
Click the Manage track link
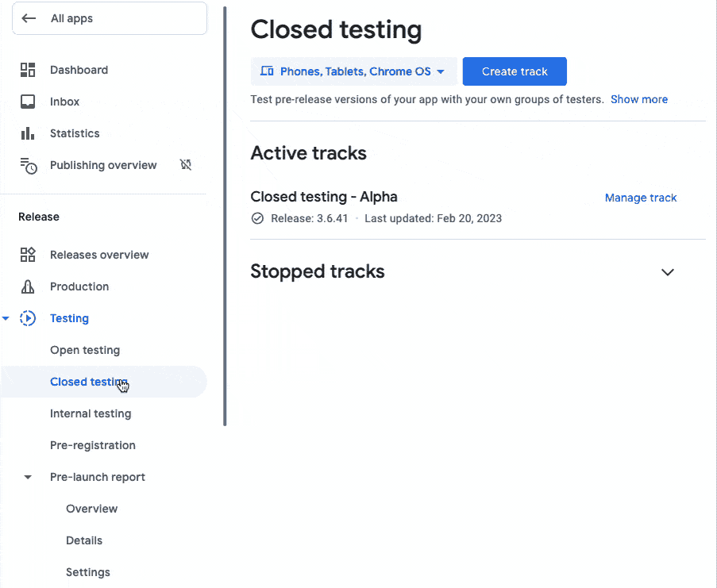[641, 198]
